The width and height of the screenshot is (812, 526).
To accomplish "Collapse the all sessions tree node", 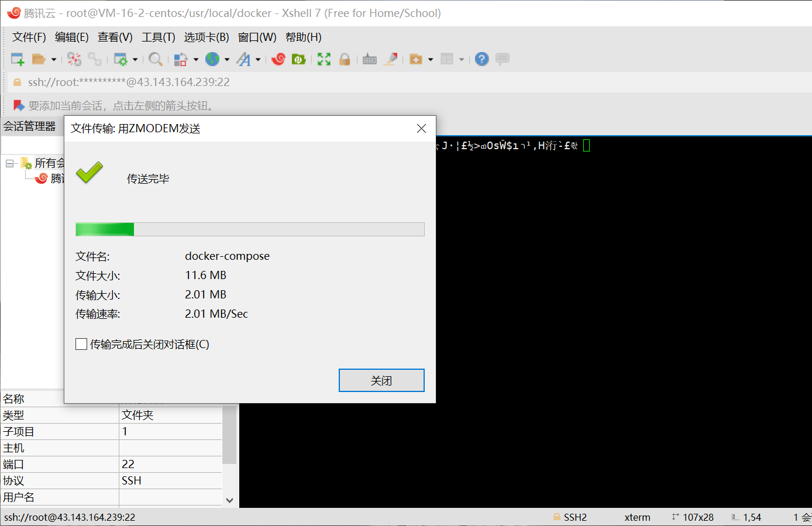I will coord(10,163).
